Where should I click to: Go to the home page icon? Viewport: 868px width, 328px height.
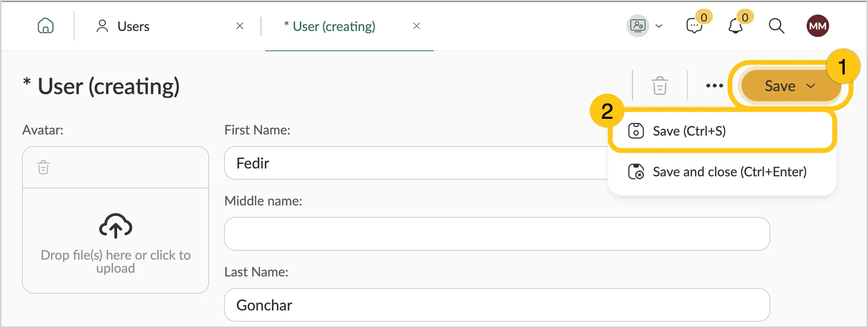click(x=46, y=26)
